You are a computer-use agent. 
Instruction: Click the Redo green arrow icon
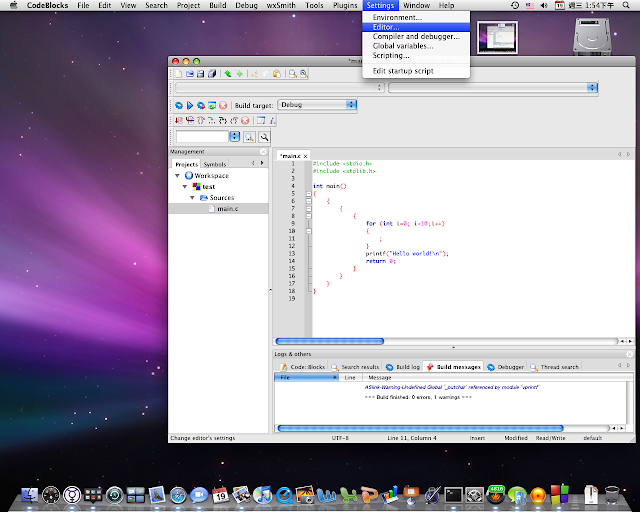click(x=239, y=73)
